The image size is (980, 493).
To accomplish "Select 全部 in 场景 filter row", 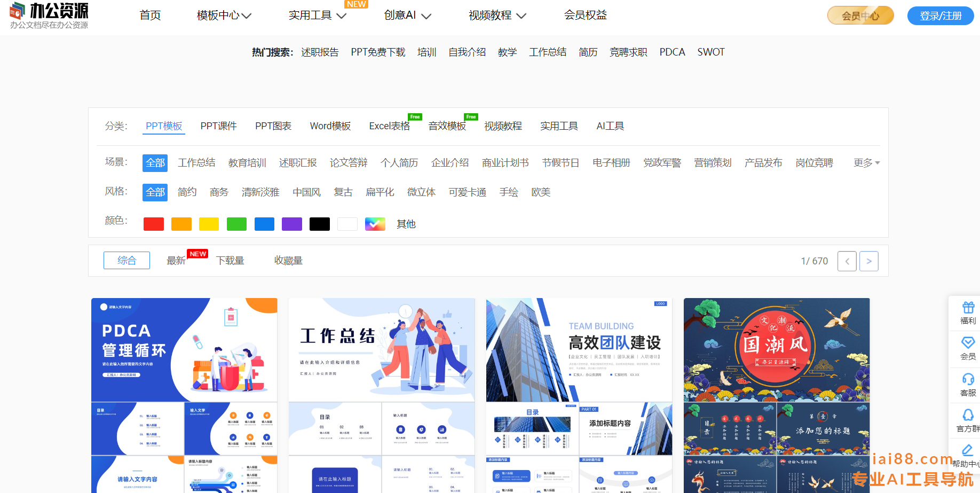I will pos(155,163).
